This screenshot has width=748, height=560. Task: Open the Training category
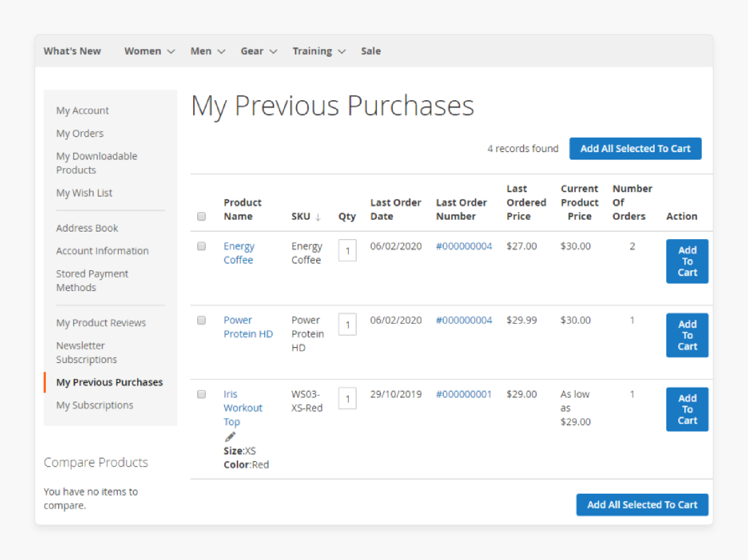[x=312, y=51]
